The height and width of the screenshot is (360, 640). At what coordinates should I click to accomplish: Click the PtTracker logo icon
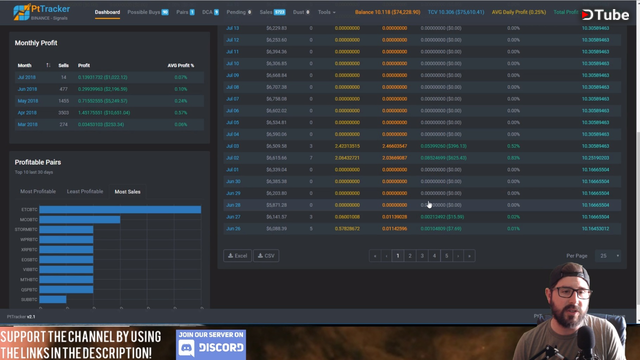22,12
